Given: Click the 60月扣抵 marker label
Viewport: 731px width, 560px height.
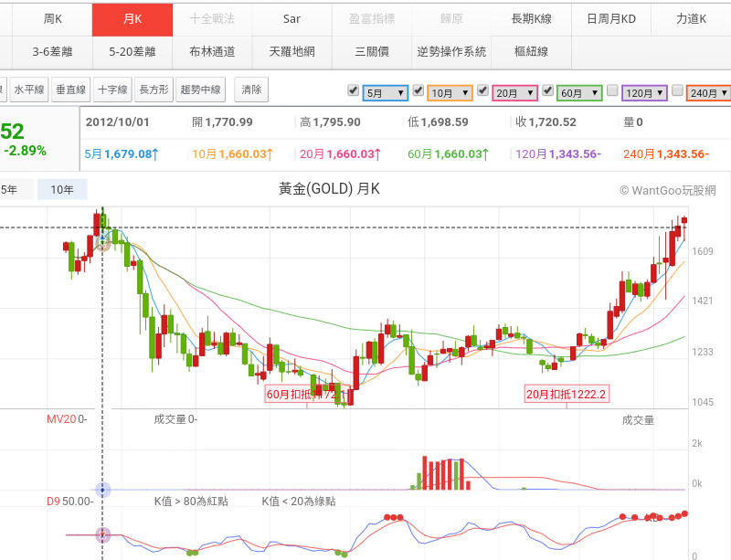Looking at the screenshot, I should tap(302, 394).
